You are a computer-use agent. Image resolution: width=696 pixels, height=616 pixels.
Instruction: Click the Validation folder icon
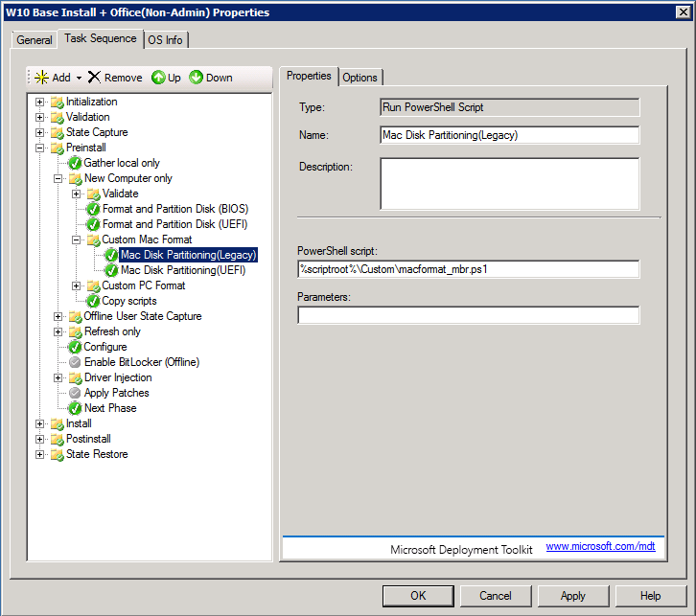point(58,118)
